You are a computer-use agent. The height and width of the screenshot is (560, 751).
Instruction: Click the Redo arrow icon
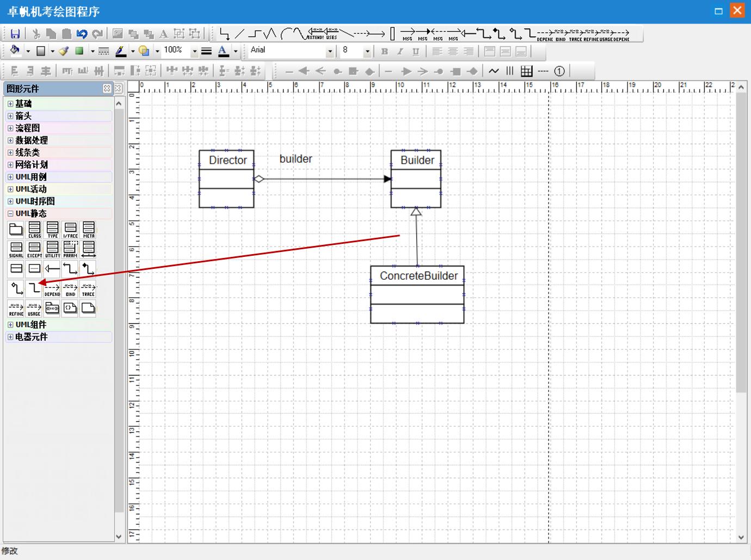97,34
